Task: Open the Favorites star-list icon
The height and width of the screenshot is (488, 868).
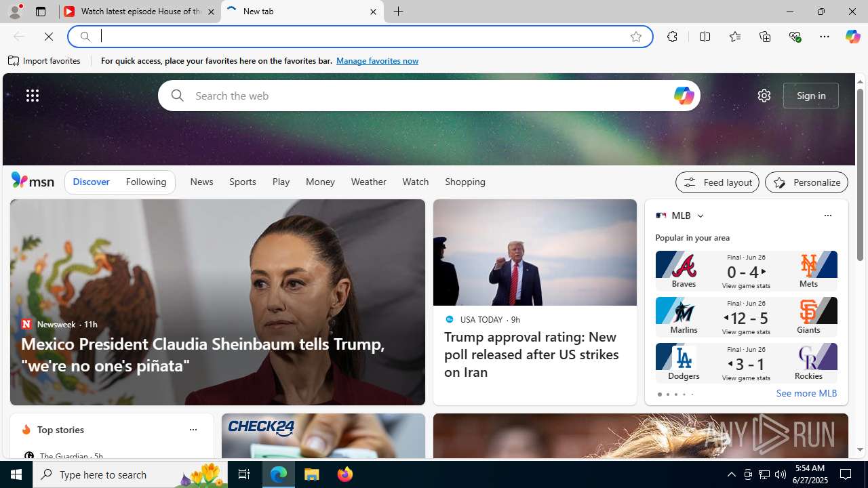Action: [734, 37]
